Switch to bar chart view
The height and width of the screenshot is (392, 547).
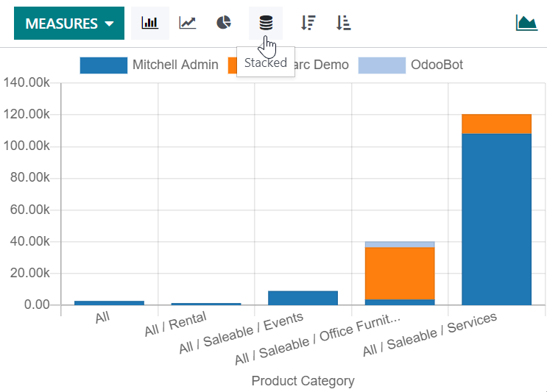(x=150, y=24)
